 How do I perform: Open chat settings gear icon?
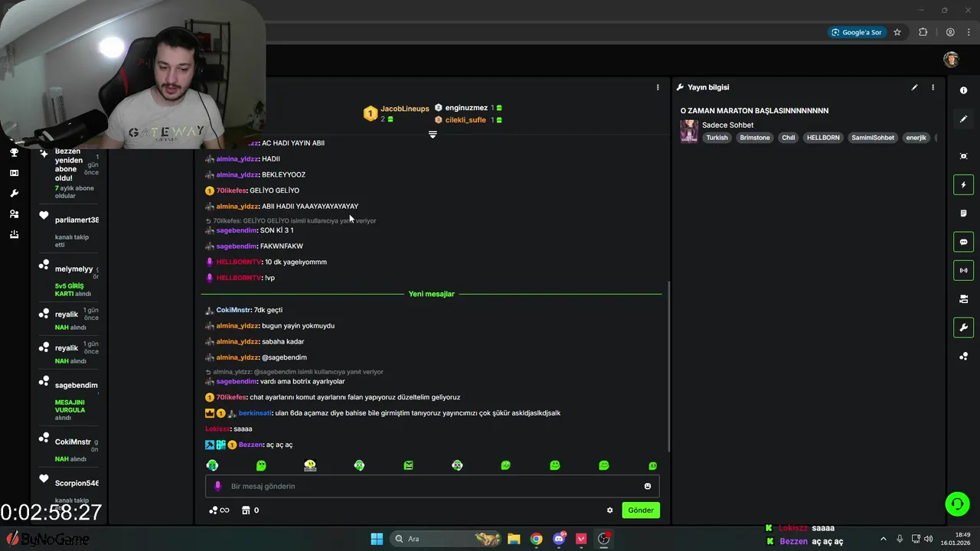tap(610, 510)
